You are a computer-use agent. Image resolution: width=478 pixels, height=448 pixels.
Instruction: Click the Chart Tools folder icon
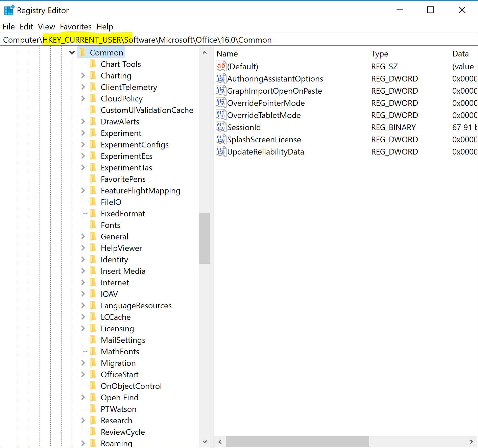coord(93,64)
